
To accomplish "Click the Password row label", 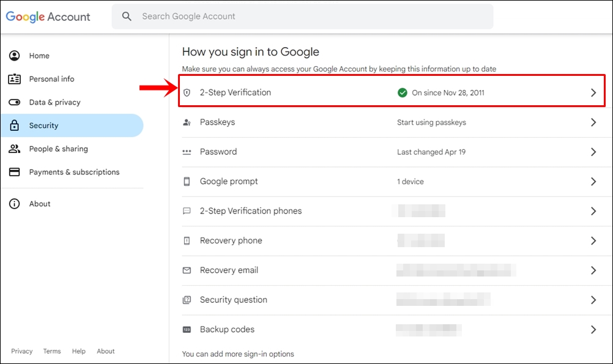I will (218, 152).
